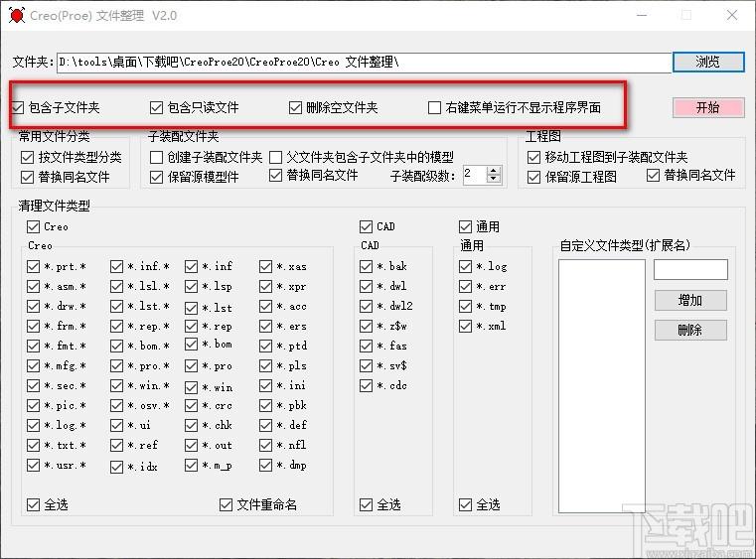The image size is (756, 559).
Task: Click the custom extension text input box
Action: point(690,269)
